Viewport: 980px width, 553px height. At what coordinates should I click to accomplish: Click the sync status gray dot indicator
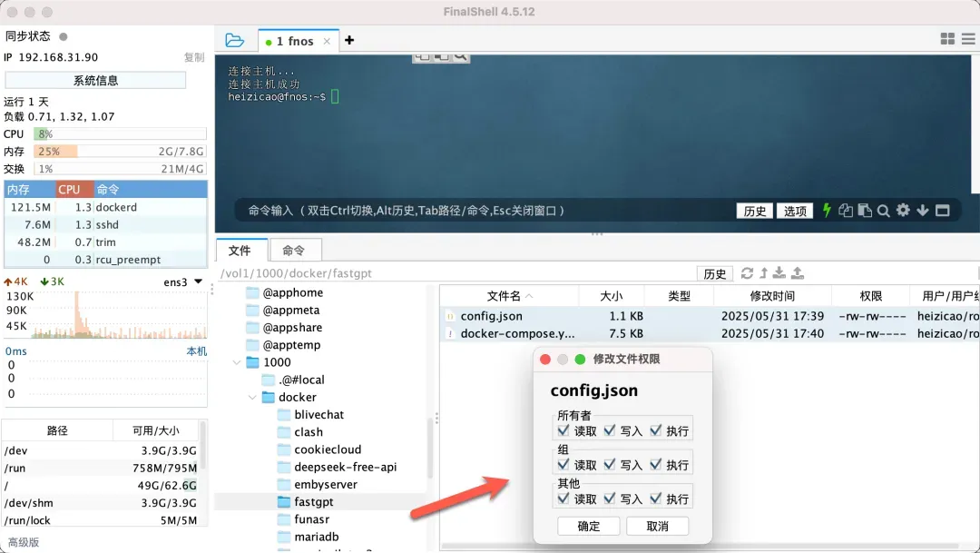64,36
